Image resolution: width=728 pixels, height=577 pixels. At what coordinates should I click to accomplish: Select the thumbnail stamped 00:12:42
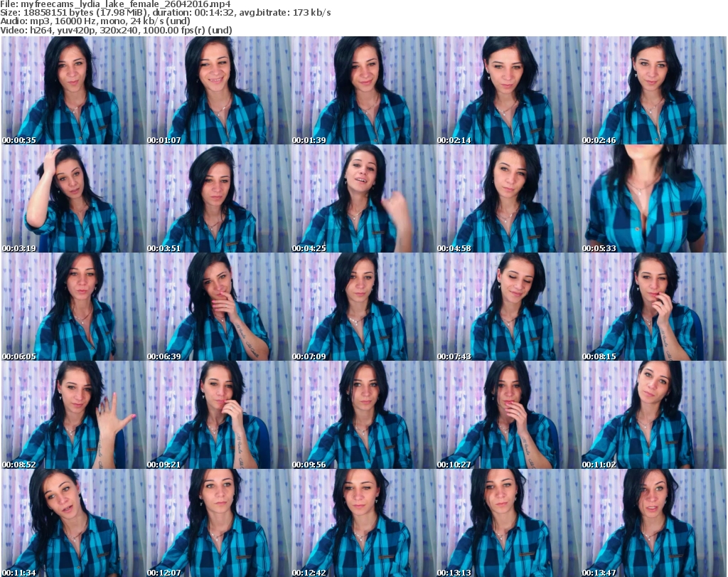coord(363,523)
